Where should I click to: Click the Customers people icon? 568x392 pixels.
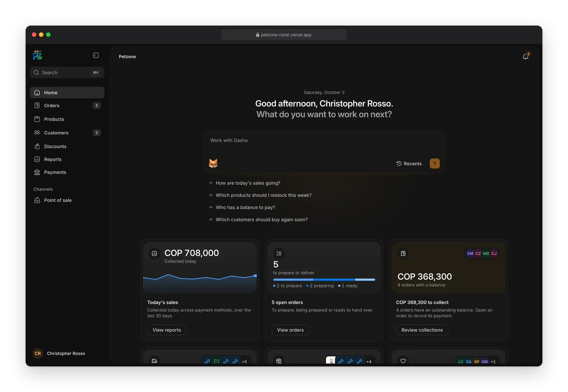[x=37, y=133]
